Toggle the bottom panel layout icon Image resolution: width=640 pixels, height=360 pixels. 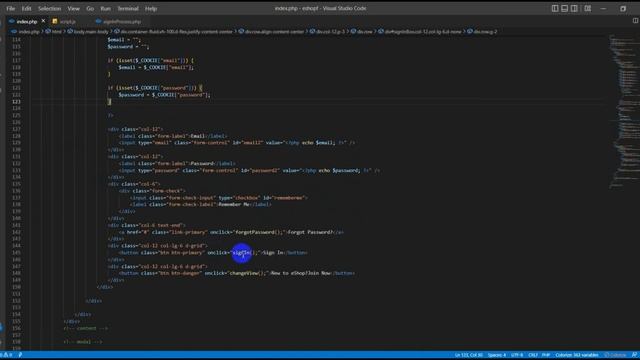[x=564, y=8]
